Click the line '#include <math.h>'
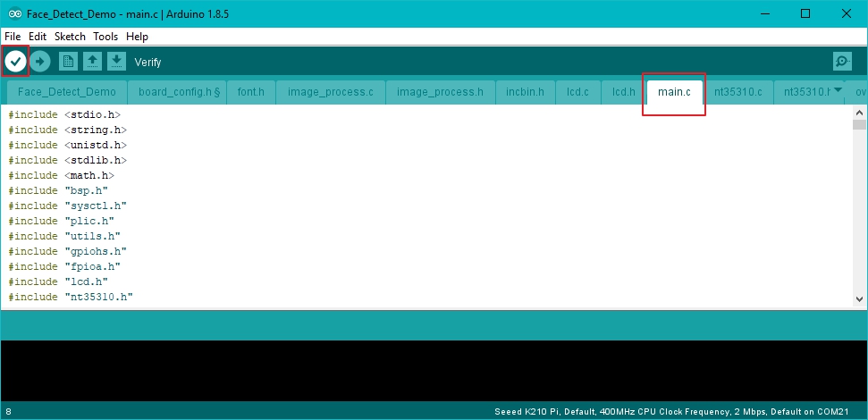The height and width of the screenshot is (420, 868). [x=61, y=175]
